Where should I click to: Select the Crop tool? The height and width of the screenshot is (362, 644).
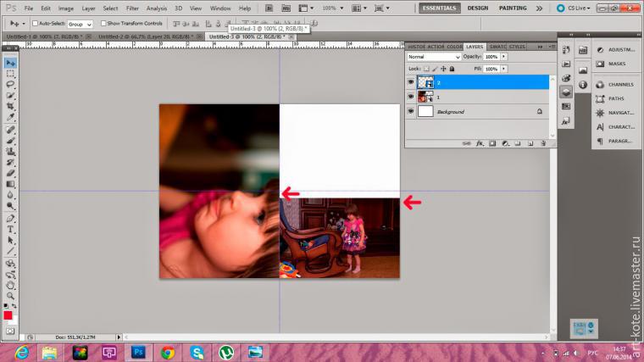tap(10, 107)
